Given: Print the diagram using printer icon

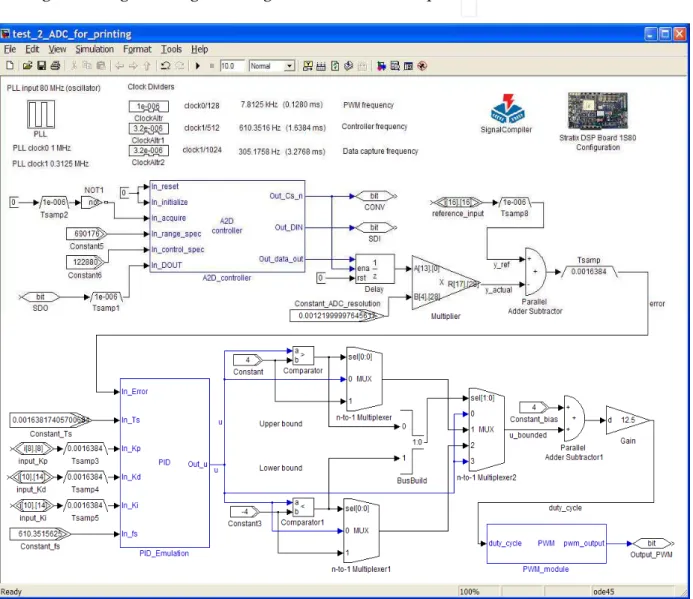Looking at the screenshot, I should [x=55, y=66].
